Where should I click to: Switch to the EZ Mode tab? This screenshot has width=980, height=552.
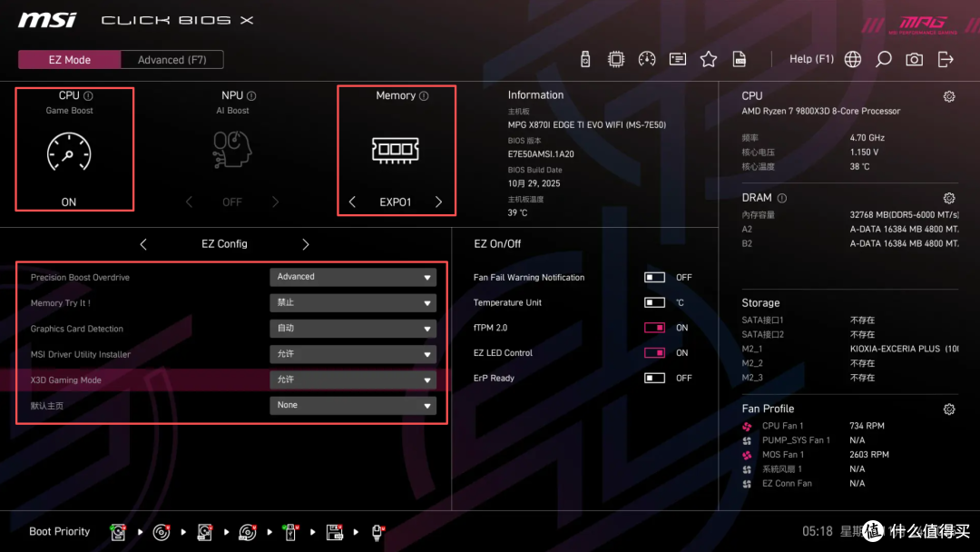point(69,59)
